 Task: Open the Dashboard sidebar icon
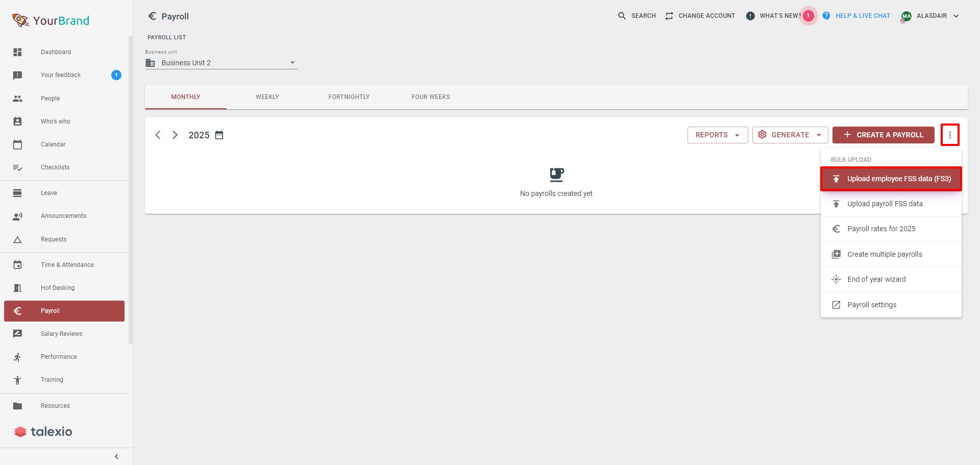(x=17, y=52)
